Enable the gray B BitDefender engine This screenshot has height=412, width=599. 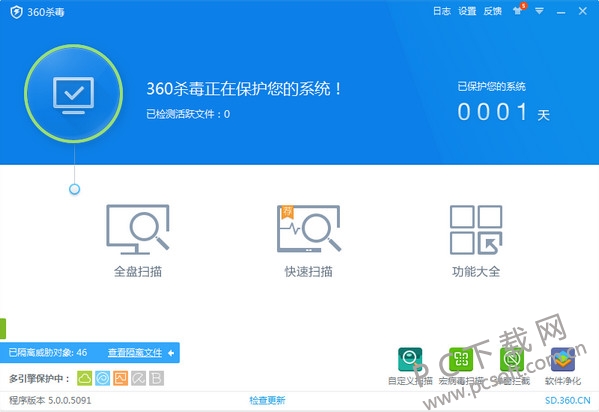click(x=156, y=378)
